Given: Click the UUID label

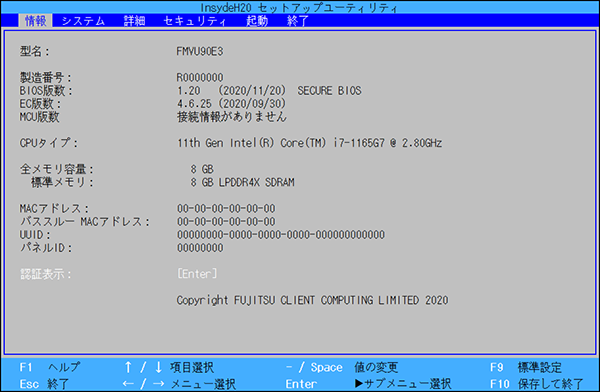Looking at the screenshot, I should pyautogui.click(x=35, y=235).
